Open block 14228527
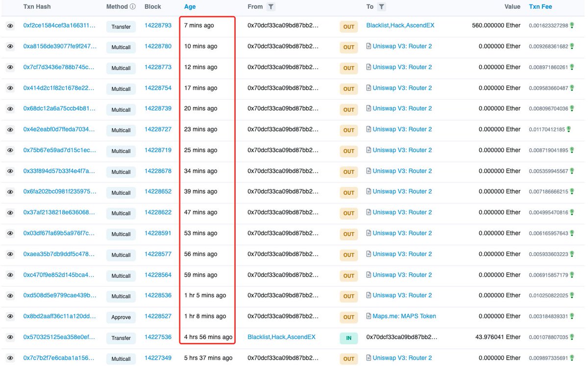Screen dimensions: 588x366 [x=158, y=316]
